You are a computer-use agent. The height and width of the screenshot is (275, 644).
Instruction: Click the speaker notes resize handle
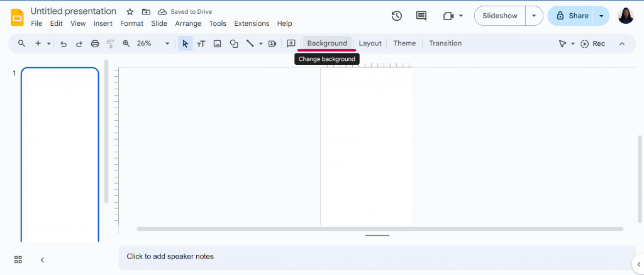tap(377, 235)
